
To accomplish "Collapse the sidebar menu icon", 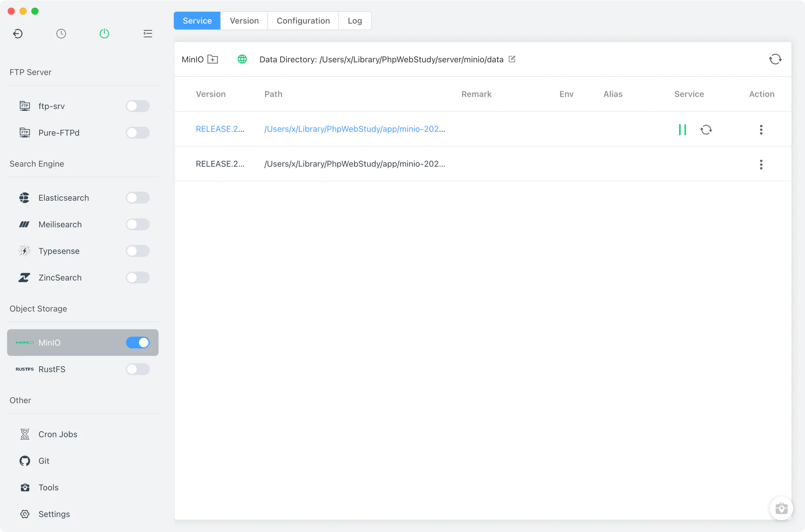I will tap(148, 34).
